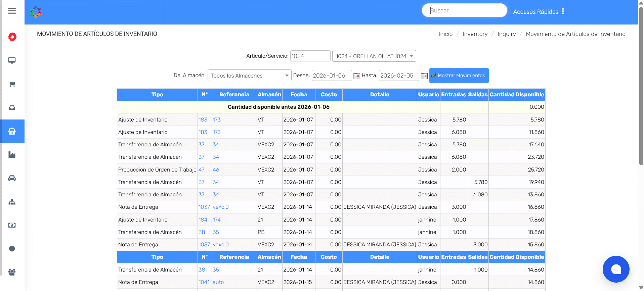This screenshot has width=644, height=291.
Task: Open the shopping cart sidebar icon
Action: [12, 84]
